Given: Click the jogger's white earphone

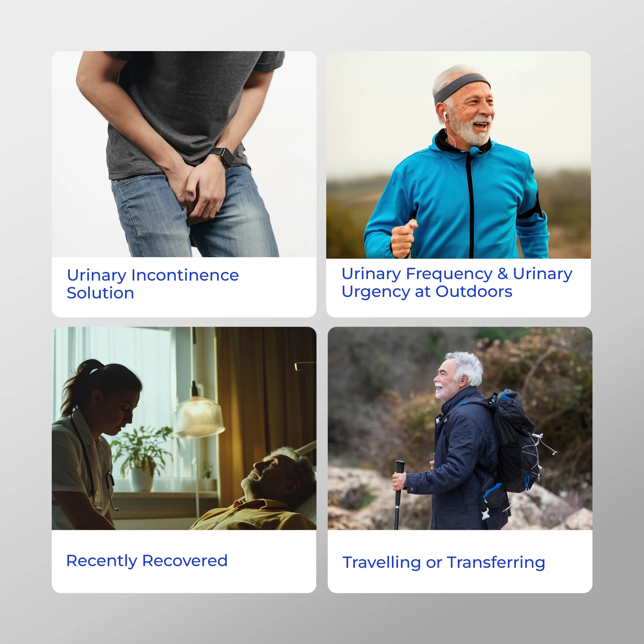Looking at the screenshot, I should 445,116.
